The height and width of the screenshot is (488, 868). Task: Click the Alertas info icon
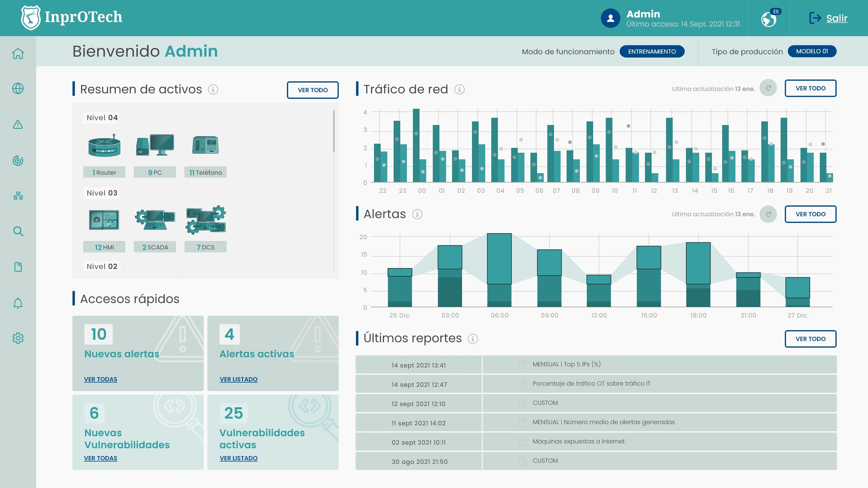tap(417, 214)
